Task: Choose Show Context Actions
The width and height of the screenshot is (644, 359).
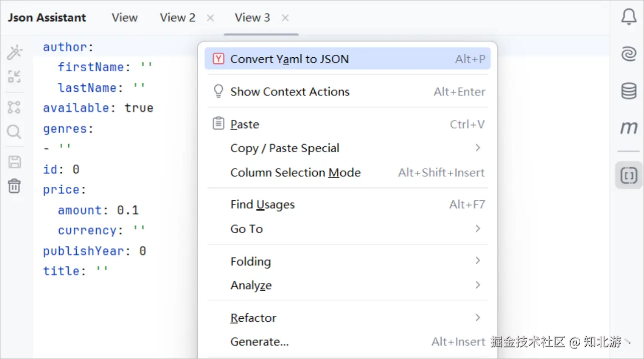Action: pyautogui.click(x=290, y=92)
